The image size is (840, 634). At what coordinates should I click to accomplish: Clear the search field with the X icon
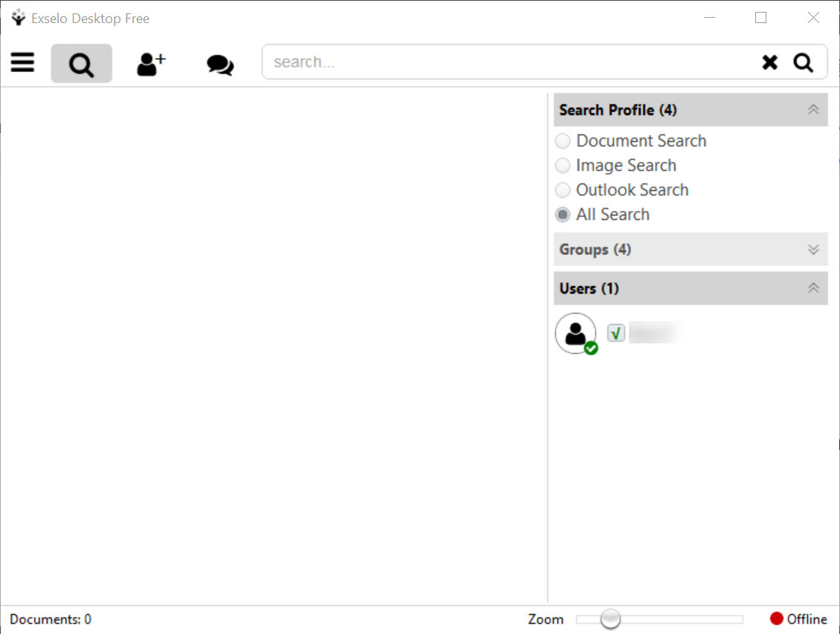click(x=769, y=62)
